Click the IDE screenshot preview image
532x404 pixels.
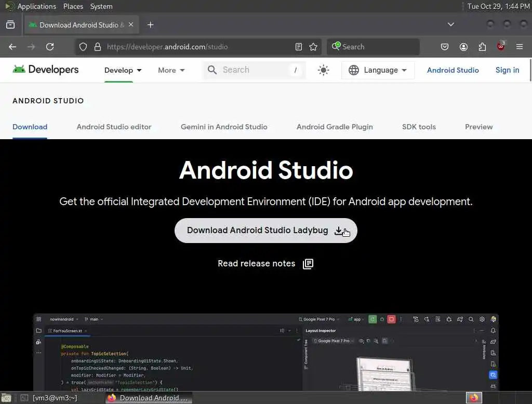point(266,352)
